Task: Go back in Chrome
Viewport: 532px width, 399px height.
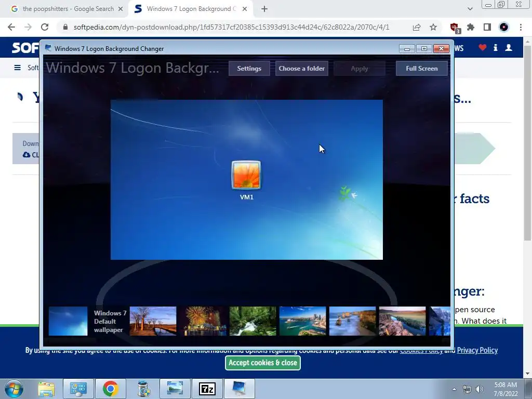Action: pos(11,27)
